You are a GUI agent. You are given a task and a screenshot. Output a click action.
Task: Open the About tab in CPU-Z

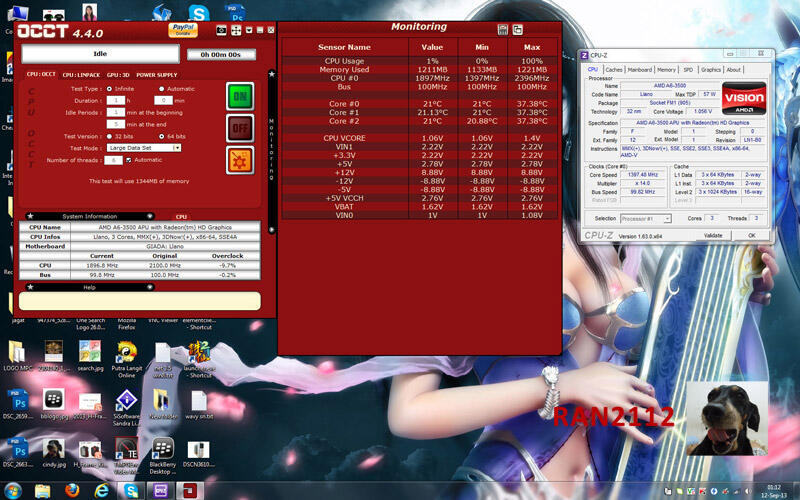pos(734,69)
